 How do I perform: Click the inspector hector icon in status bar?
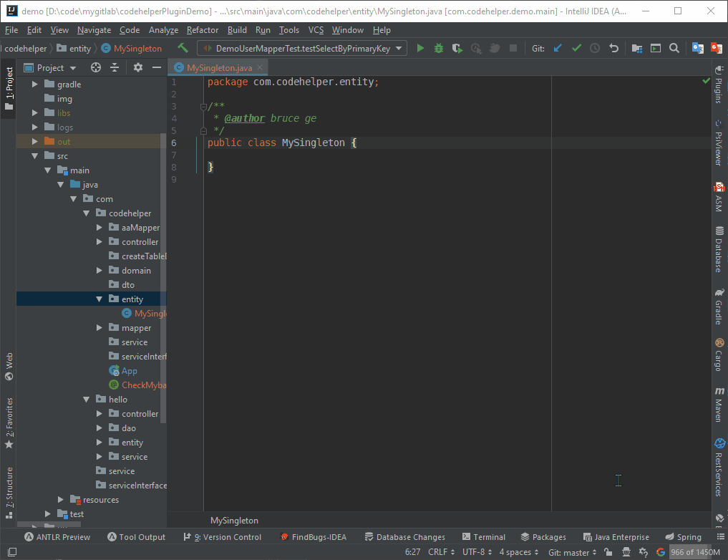pyautogui.click(x=626, y=552)
